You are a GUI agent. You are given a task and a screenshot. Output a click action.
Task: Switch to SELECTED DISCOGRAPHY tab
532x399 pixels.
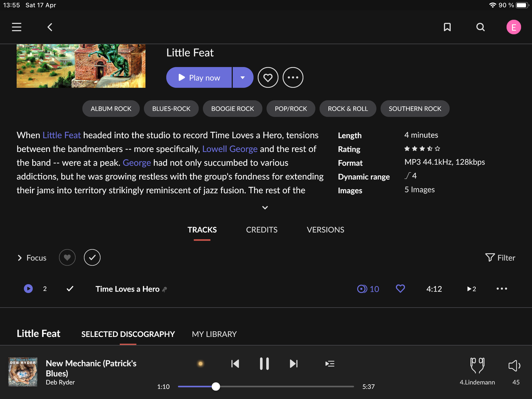[128, 334]
